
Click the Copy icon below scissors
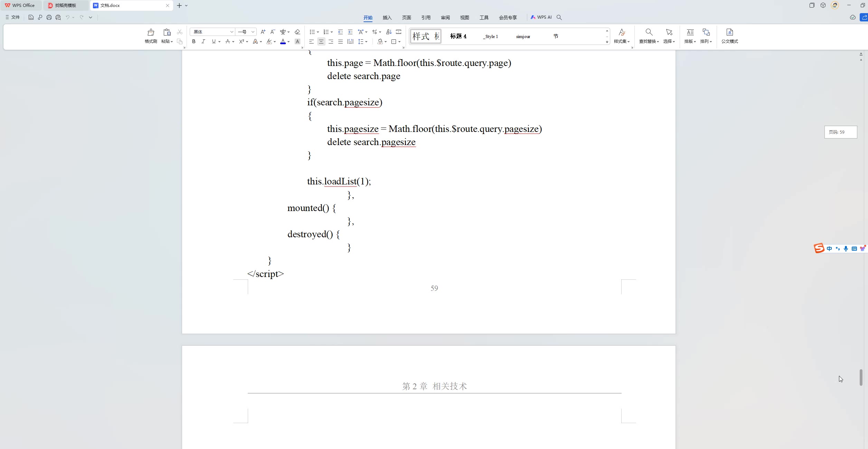coord(180,41)
